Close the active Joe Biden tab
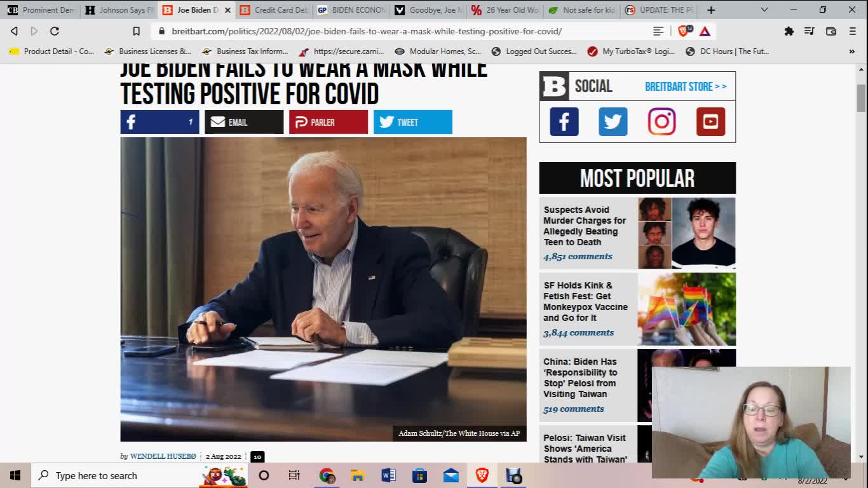This screenshot has width=868, height=488. coord(227,10)
